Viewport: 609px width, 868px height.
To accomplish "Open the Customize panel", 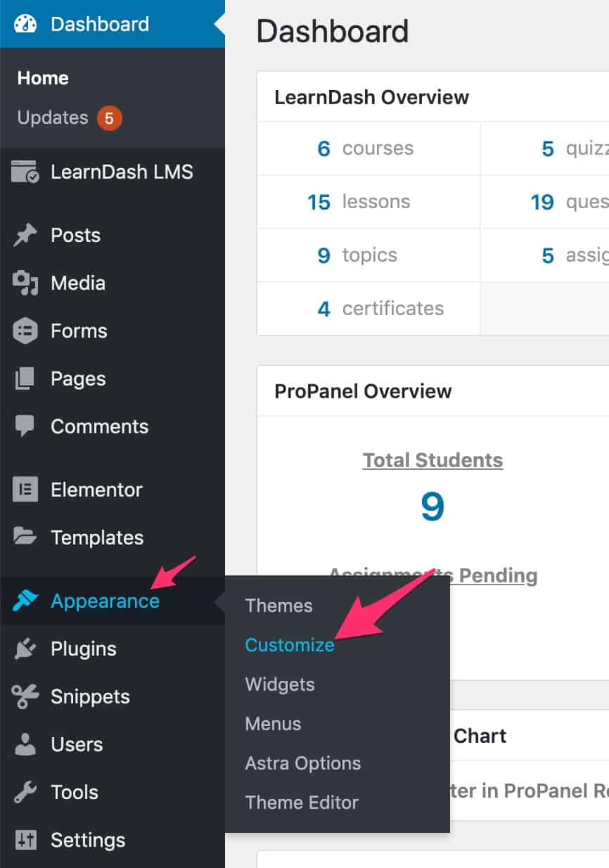I will click(289, 645).
